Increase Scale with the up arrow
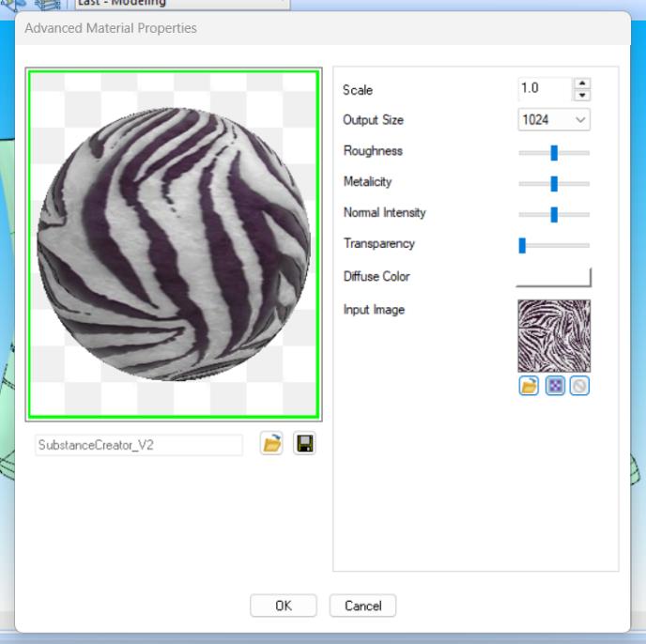The width and height of the screenshot is (646, 644). (582, 84)
